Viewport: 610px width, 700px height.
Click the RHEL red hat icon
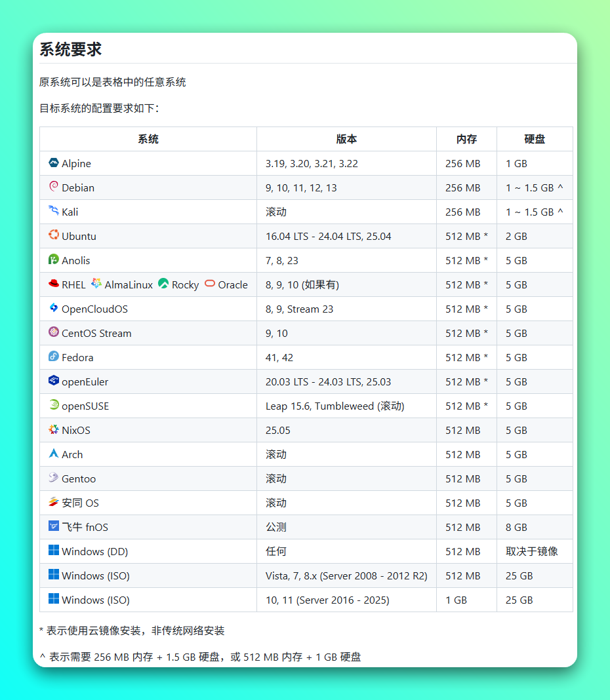[x=54, y=284]
